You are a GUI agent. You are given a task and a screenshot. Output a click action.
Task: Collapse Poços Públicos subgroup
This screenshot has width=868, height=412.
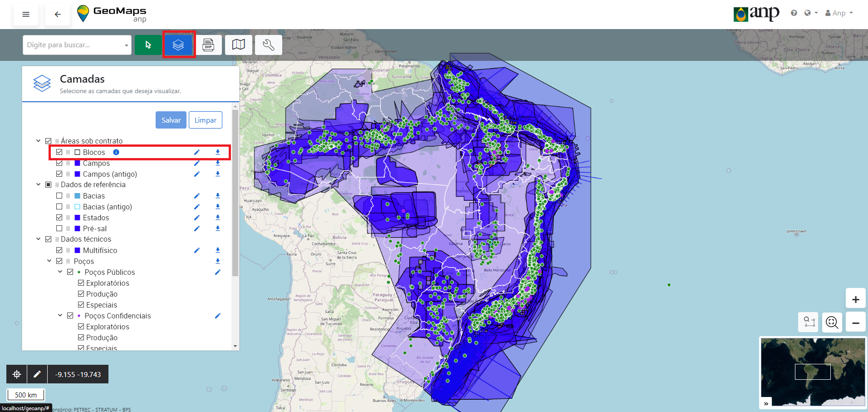coord(60,272)
